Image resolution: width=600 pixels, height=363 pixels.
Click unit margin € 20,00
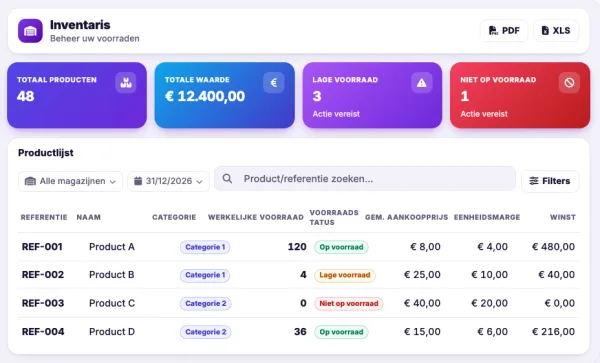pyautogui.click(x=489, y=303)
